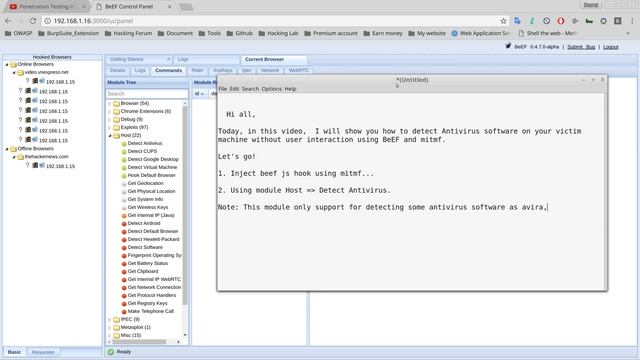Click the translate extension icon

(517, 21)
